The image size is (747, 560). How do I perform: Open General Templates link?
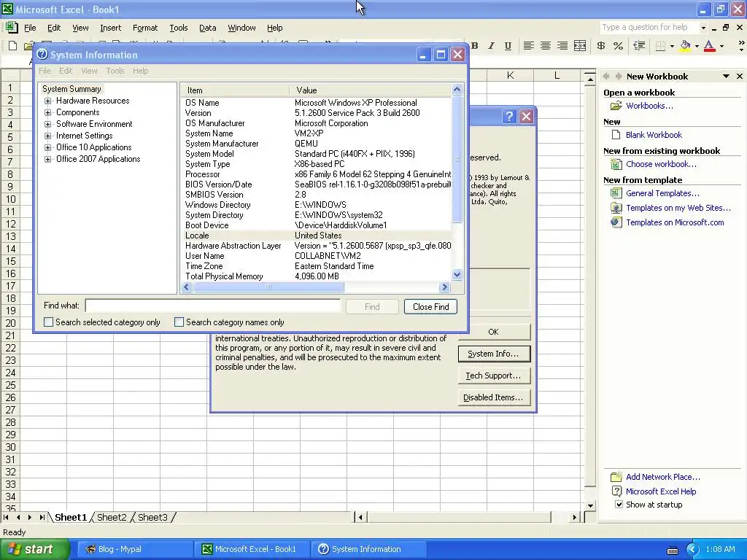pyautogui.click(x=662, y=193)
